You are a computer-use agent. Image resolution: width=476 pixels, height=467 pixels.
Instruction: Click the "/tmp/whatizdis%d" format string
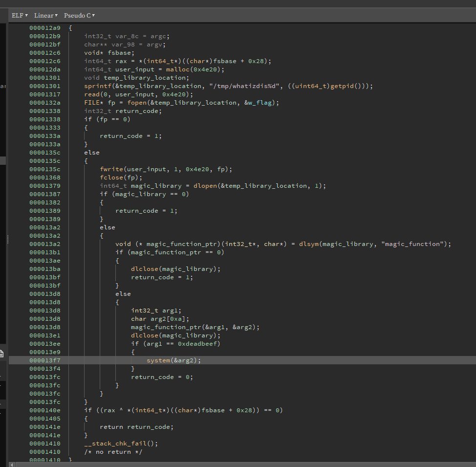(x=243, y=86)
